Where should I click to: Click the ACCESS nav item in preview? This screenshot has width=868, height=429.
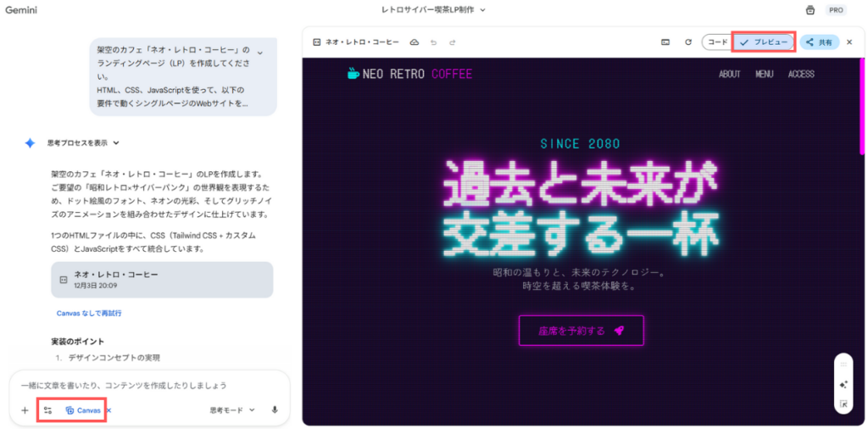pyautogui.click(x=801, y=74)
